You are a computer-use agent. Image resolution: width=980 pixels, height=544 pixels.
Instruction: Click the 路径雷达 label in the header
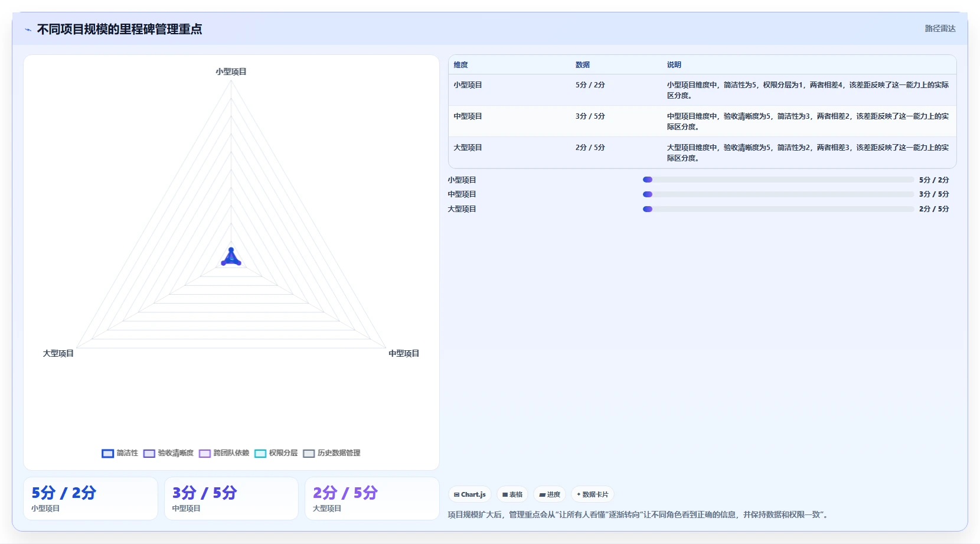click(x=940, y=28)
